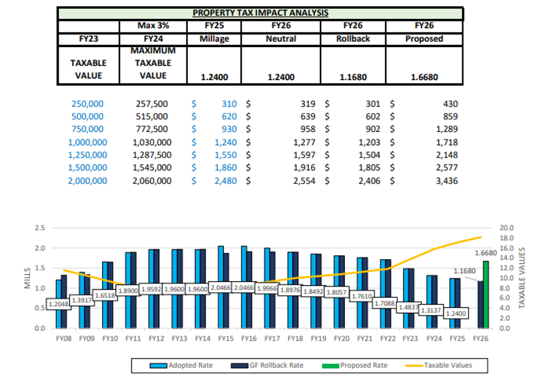
Task: Click the FY20 x-axis label
Action: tap(342, 338)
